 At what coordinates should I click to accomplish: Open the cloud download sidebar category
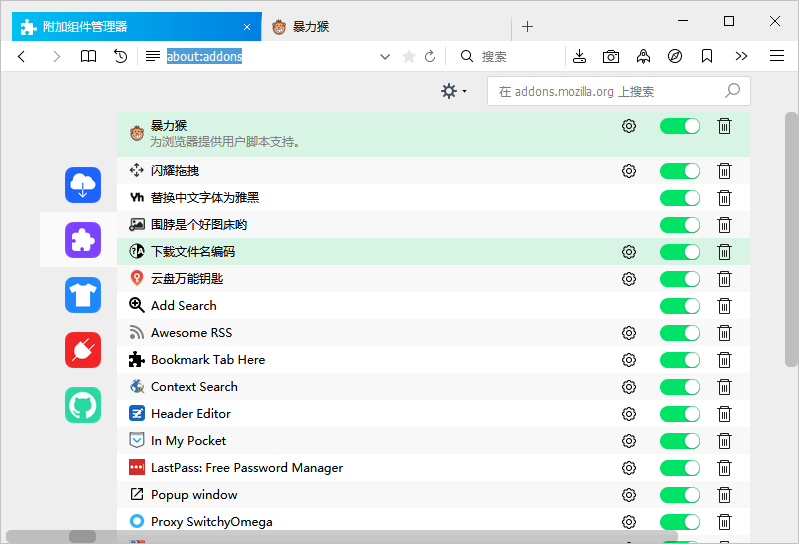pos(83,185)
